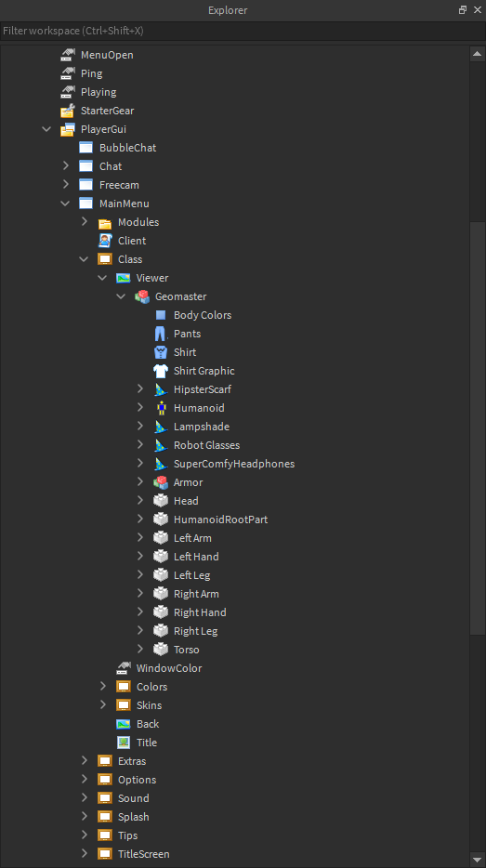Viewport: 486px width, 868px height.
Task: Expand the Humanoid node
Action: [x=140, y=408]
